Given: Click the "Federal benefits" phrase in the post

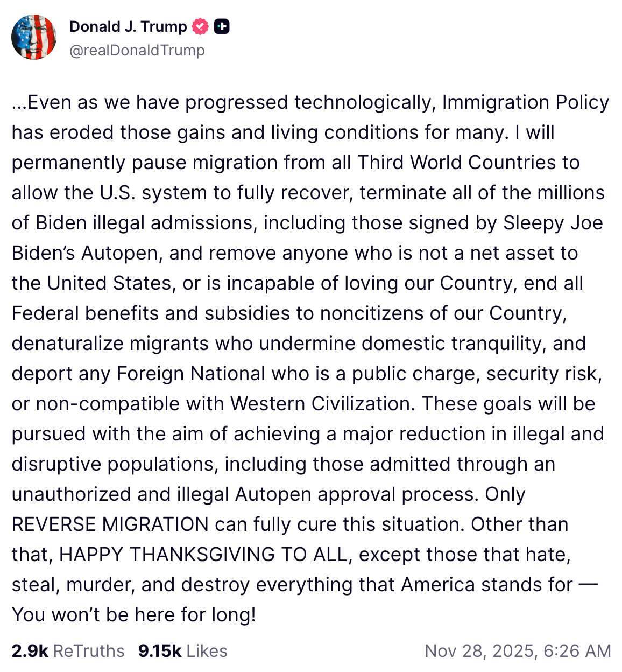Looking at the screenshot, I should 85,313.
